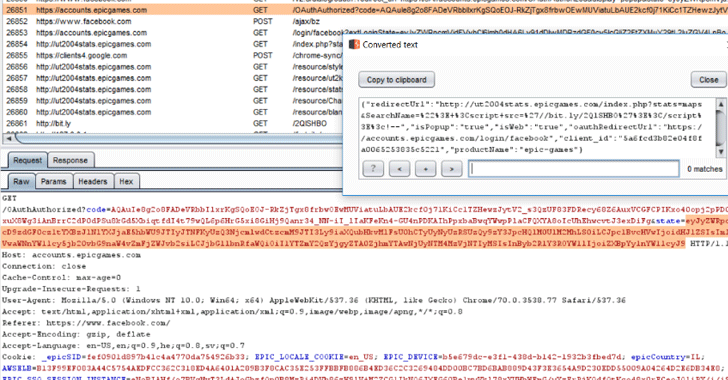Switch to the Response tab
This screenshot has width=728, height=380.
(70, 160)
